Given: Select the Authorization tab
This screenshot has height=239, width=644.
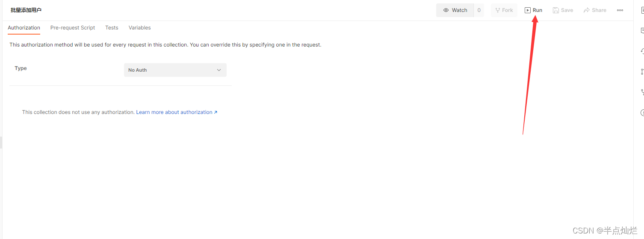Looking at the screenshot, I should tap(24, 28).
